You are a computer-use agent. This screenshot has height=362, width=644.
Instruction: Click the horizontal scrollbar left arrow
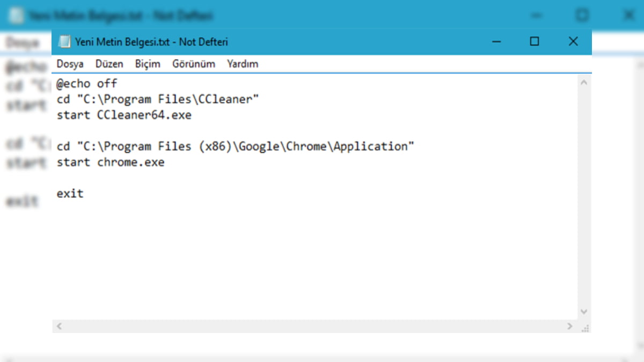click(60, 326)
